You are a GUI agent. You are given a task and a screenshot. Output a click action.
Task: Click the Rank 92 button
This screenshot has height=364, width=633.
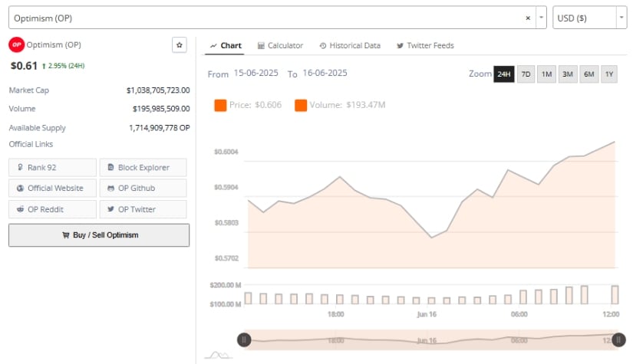pyautogui.click(x=52, y=167)
